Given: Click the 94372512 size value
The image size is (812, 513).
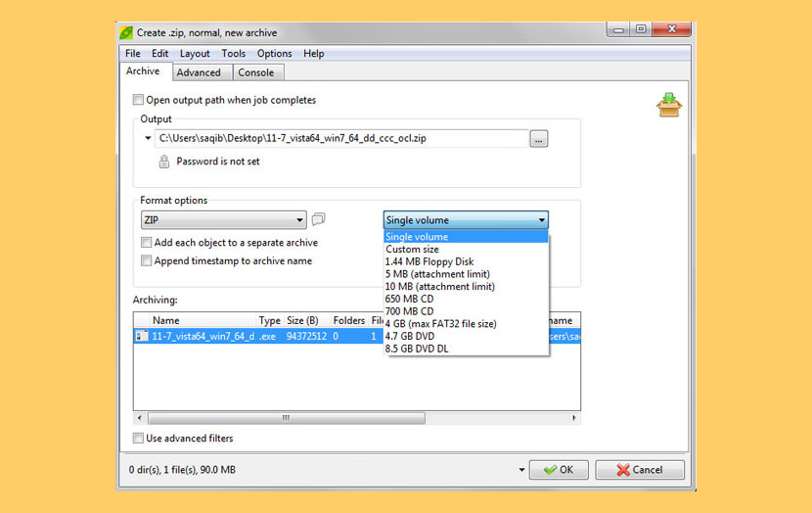Looking at the screenshot, I should (306, 337).
